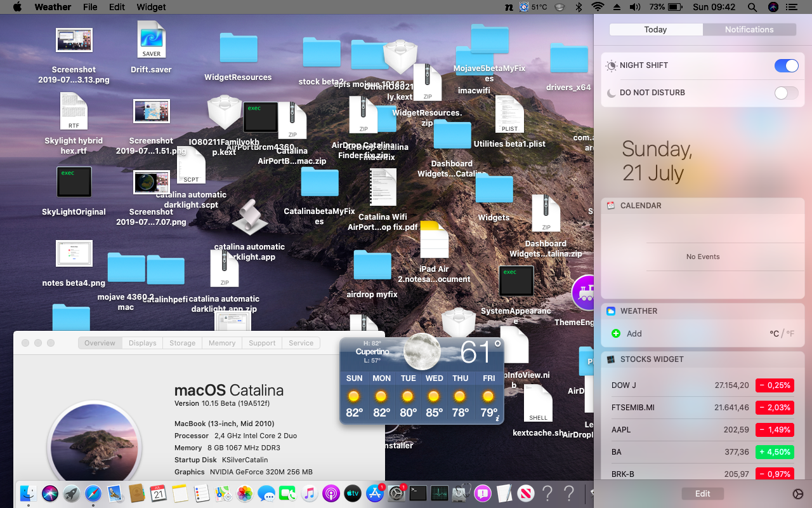
Task: Open Podcasts from the Dock
Action: tap(331, 493)
